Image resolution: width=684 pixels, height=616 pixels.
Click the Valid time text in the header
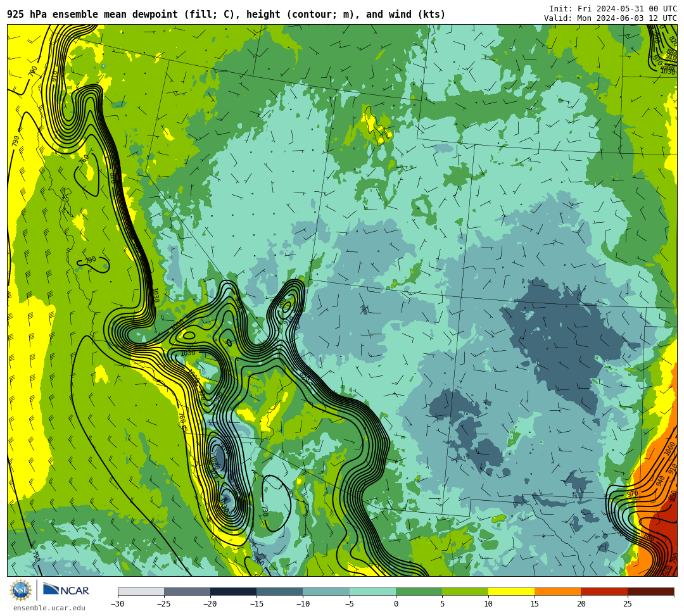click(611, 18)
